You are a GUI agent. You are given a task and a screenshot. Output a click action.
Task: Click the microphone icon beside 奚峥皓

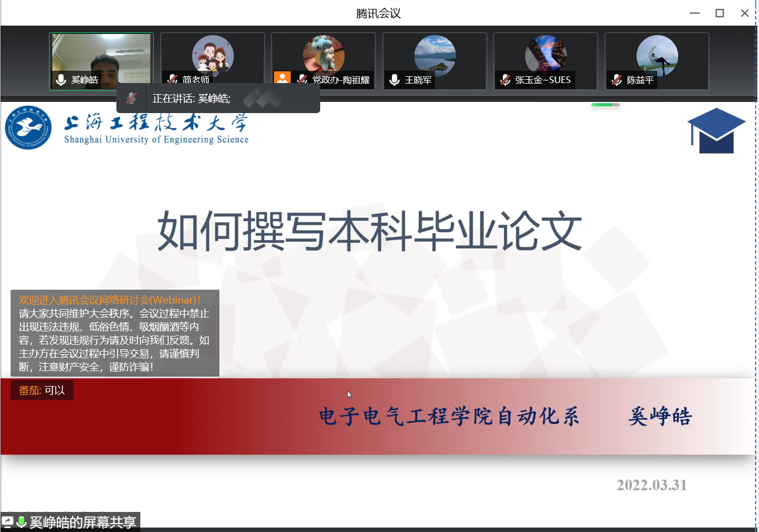click(61, 80)
